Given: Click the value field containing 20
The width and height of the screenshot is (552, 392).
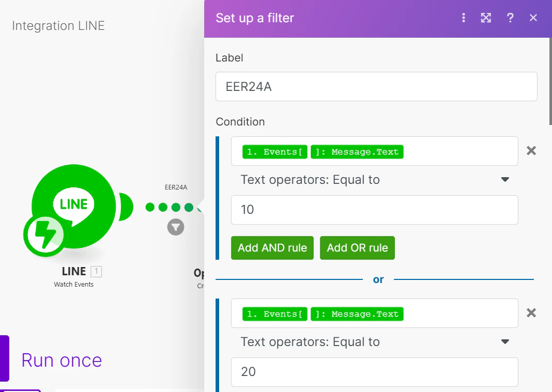Looking at the screenshot, I should (375, 372).
